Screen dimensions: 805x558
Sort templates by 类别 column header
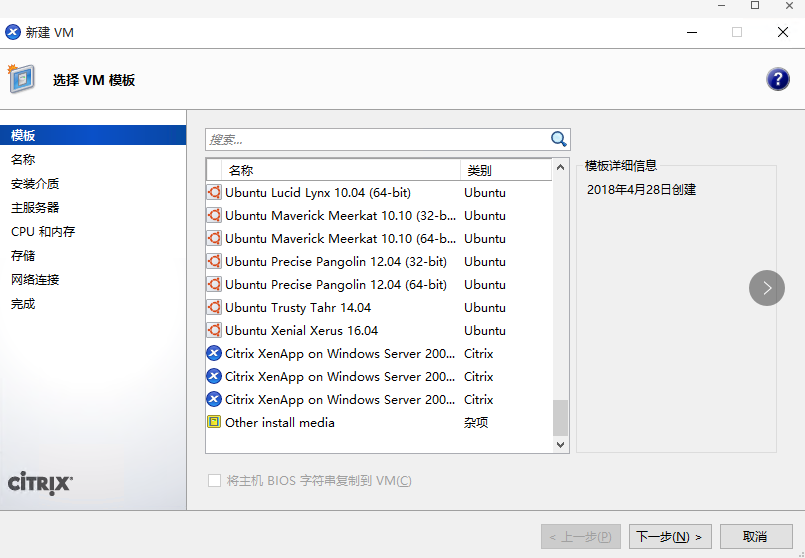click(x=506, y=170)
